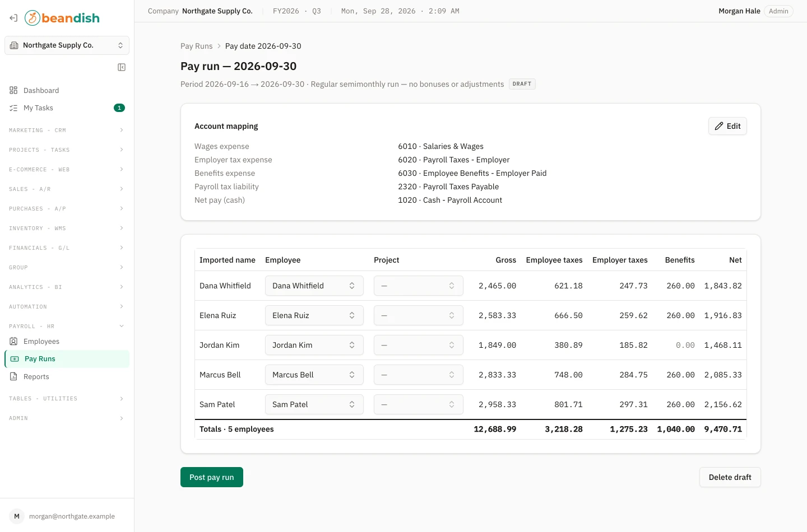This screenshot has width=807, height=532.
Task: Click the Employees badge icon
Action: pyautogui.click(x=13, y=341)
